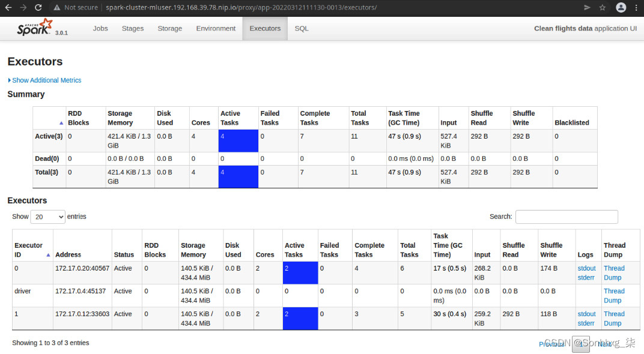644x354 pixels.
Task: Click Clean flights data application UI title
Action: click(585, 28)
